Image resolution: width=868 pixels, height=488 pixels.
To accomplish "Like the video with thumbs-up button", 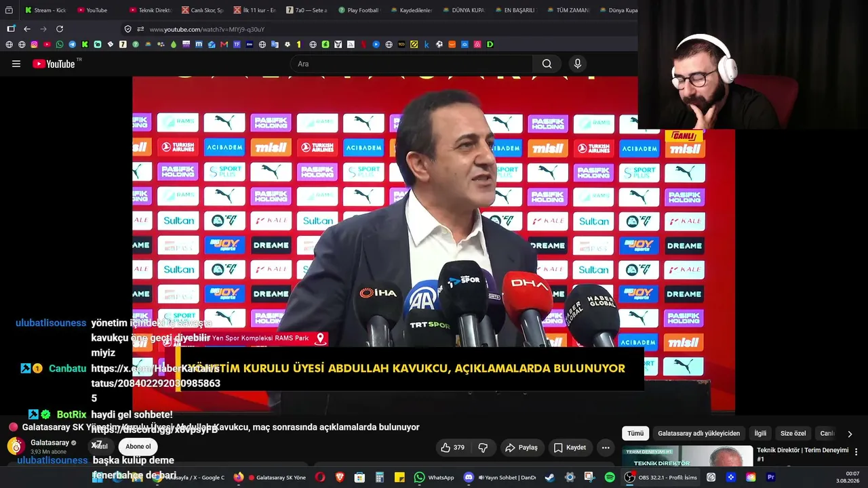I will 452,447.
